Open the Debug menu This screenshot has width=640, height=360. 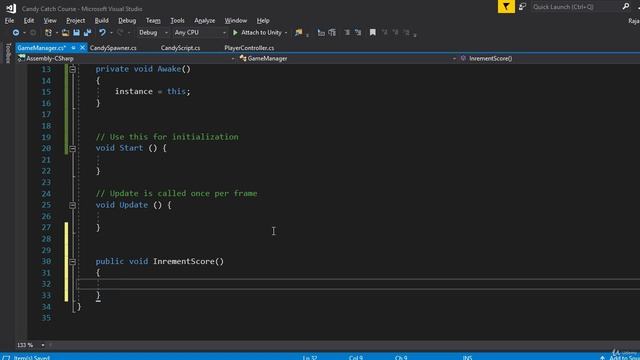tap(127, 20)
